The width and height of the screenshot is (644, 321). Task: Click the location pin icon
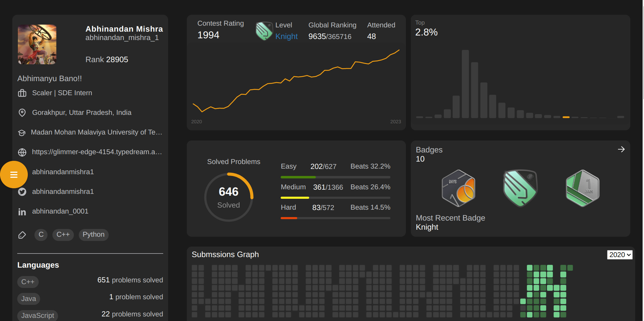tap(22, 113)
